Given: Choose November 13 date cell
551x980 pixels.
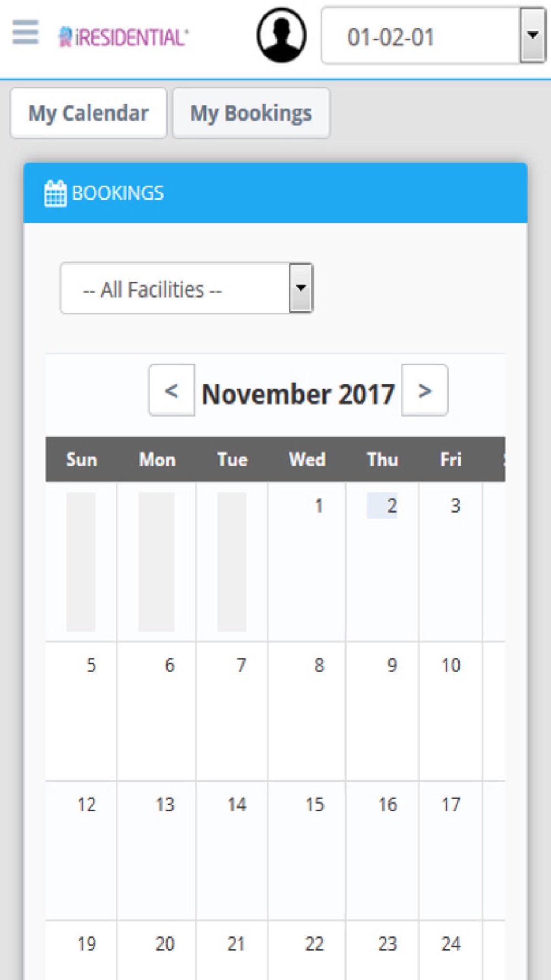Looking at the screenshot, I should [156, 850].
